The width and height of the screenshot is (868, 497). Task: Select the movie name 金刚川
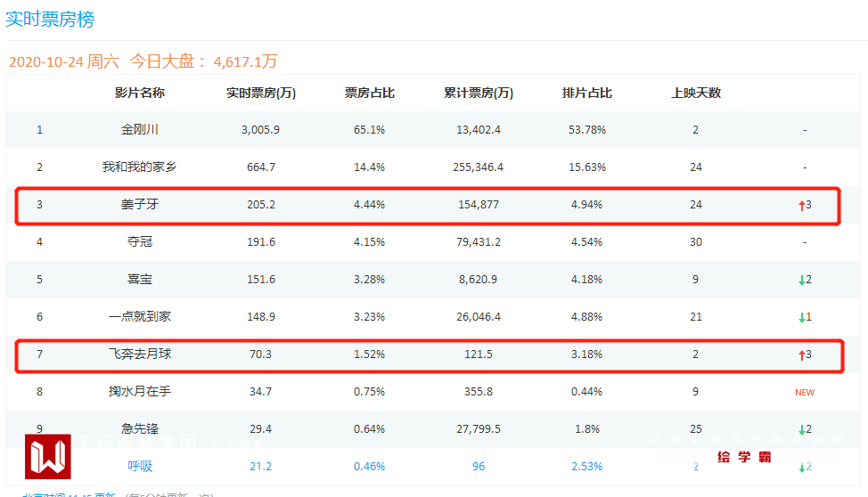coord(140,129)
